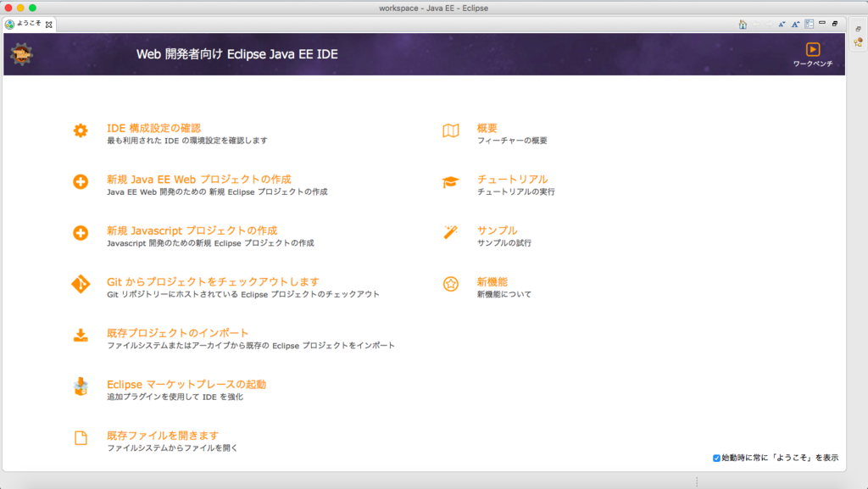868x489 pixels.
Task: Click text 最も利用された IDE の環境設定を確認します
Action: click(x=187, y=141)
